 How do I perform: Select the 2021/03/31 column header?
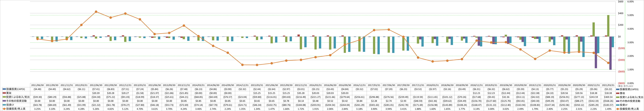[x=608, y=85]
